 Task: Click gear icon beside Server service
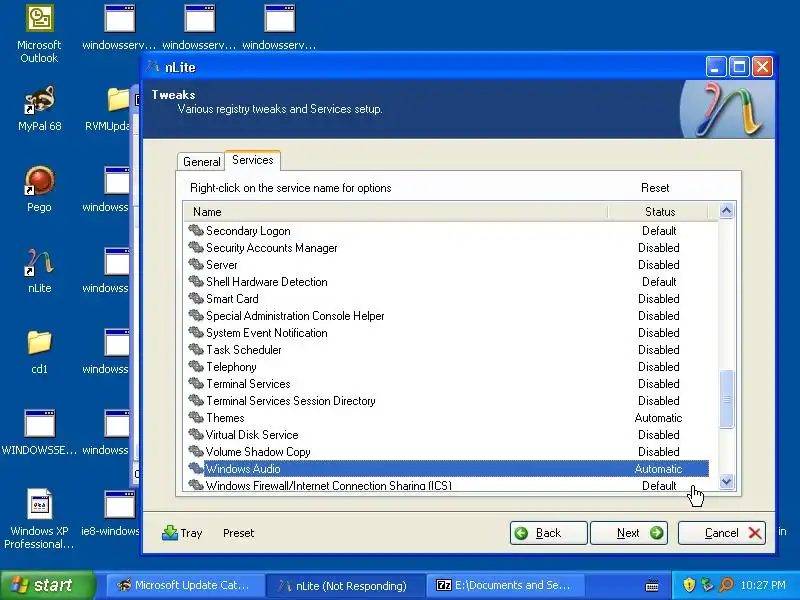(x=196, y=265)
